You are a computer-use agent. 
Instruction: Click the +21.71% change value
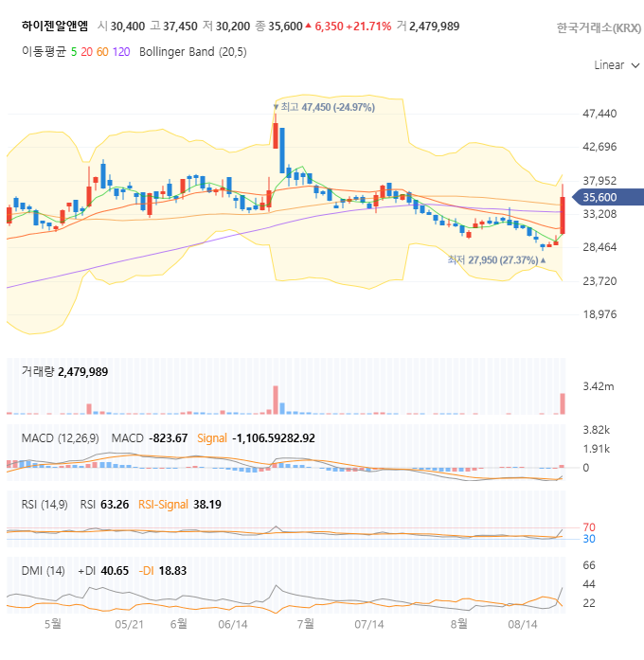point(368,27)
